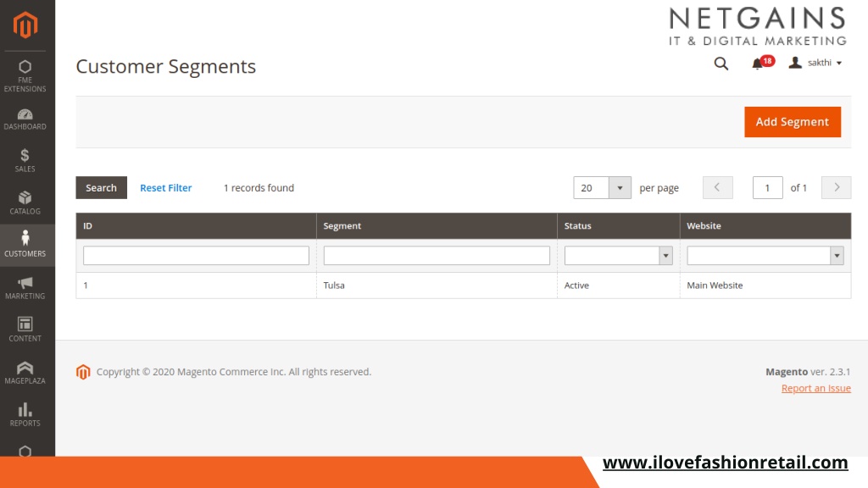Click the ID value 1 in the Tulsa row
The image size is (868, 488).
(x=86, y=286)
